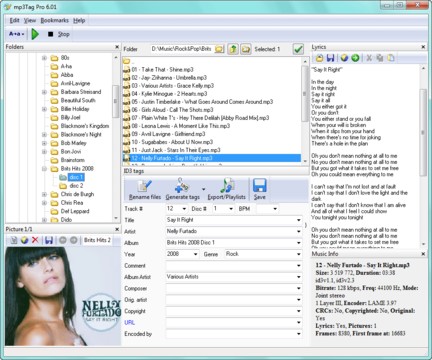Open Generate tags dropdown arrow
Screen dimensions: 432x360
click(x=203, y=189)
